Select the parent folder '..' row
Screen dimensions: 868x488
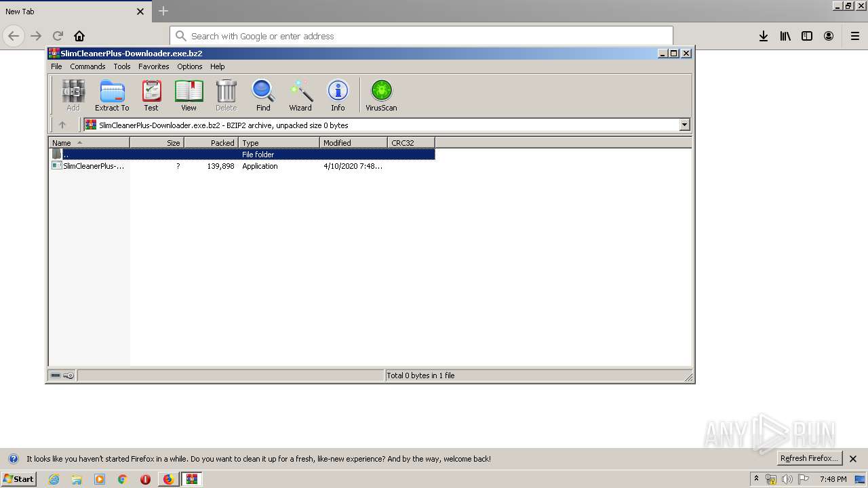(242, 155)
